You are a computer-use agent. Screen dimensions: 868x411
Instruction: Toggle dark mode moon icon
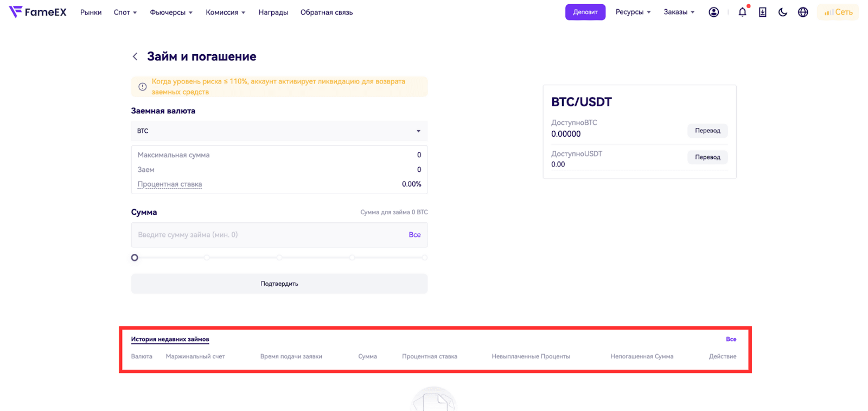tap(782, 12)
